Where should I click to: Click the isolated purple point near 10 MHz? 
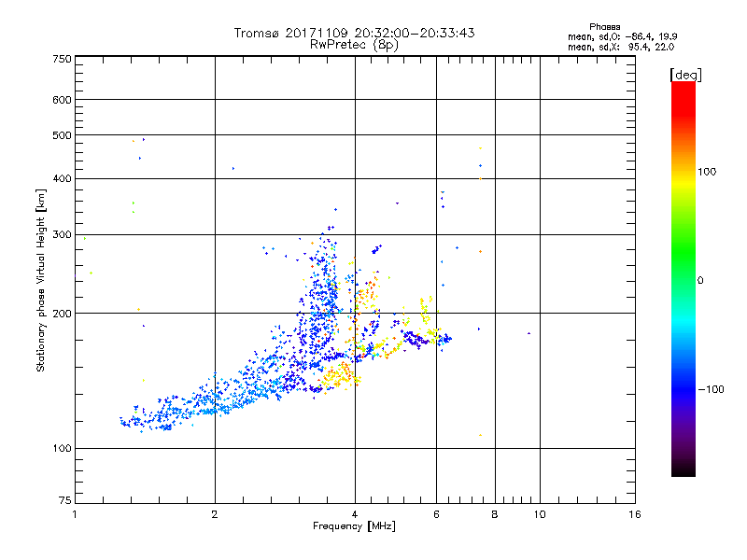point(529,333)
